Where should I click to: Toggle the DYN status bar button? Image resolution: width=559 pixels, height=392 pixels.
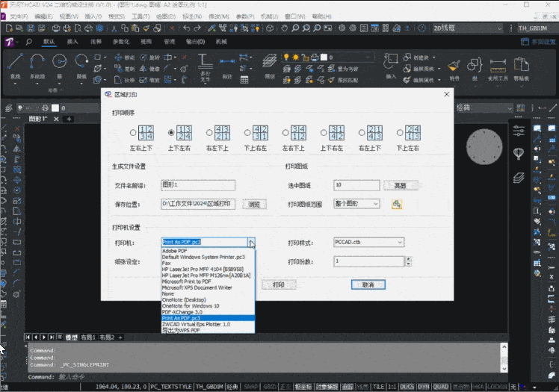coord(423,387)
